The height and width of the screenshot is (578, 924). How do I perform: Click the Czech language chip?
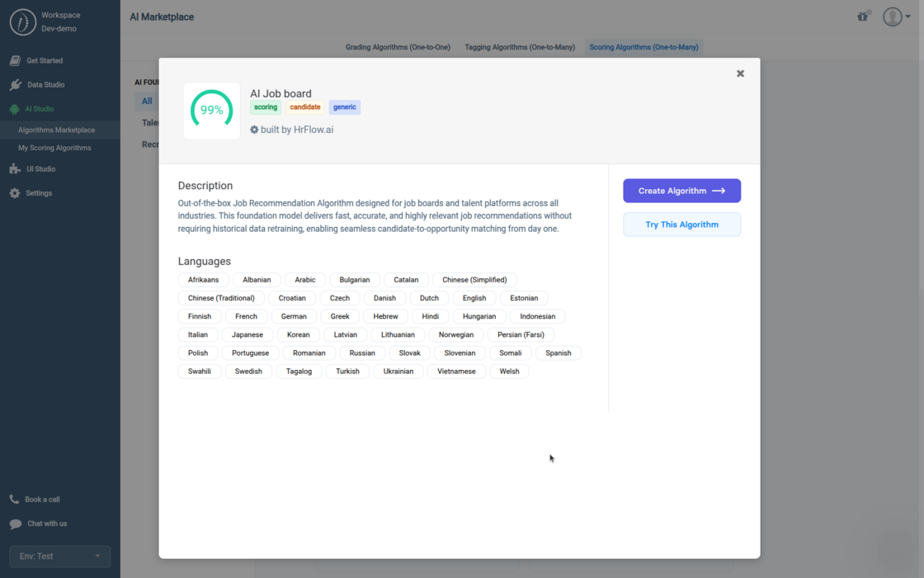pos(339,298)
